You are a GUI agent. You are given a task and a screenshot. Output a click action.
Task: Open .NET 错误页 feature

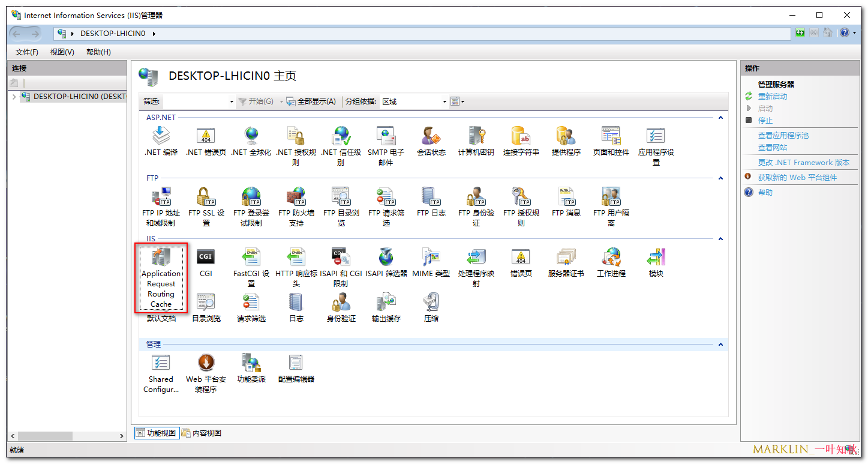206,142
